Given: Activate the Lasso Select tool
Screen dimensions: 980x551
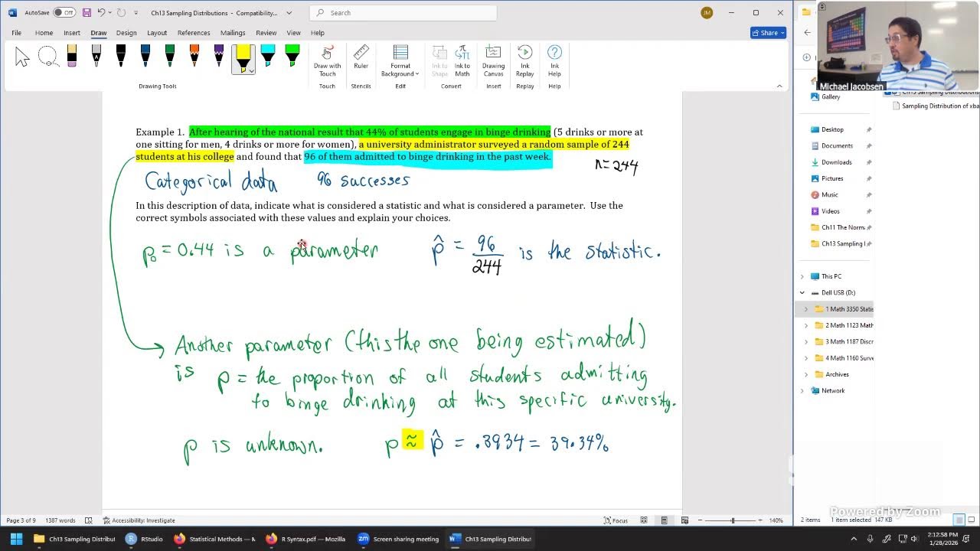Looking at the screenshot, I should [x=47, y=57].
